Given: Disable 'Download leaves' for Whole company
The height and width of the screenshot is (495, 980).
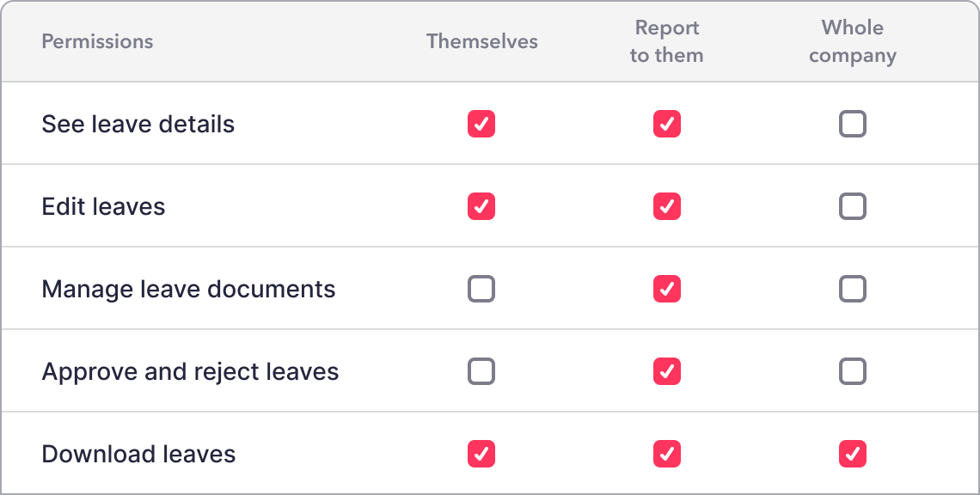Looking at the screenshot, I should click(x=852, y=454).
